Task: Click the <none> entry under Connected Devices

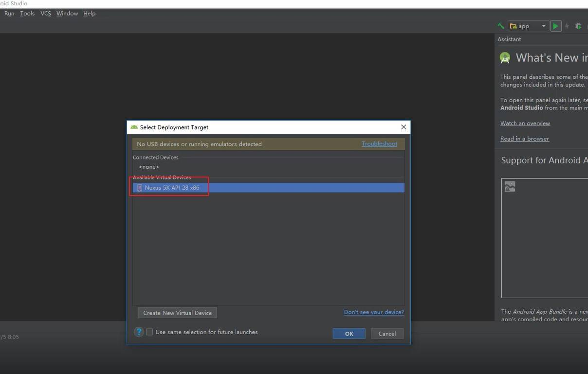Action: [x=149, y=167]
